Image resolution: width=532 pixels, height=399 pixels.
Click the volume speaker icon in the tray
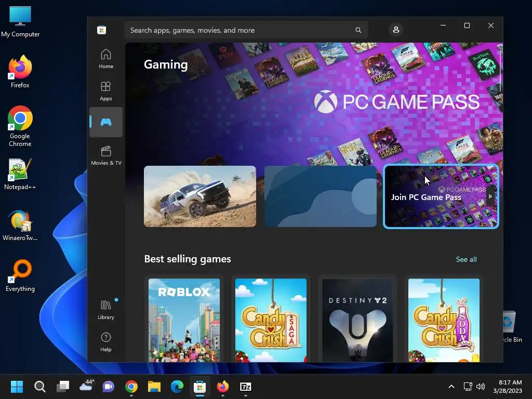tap(481, 387)
